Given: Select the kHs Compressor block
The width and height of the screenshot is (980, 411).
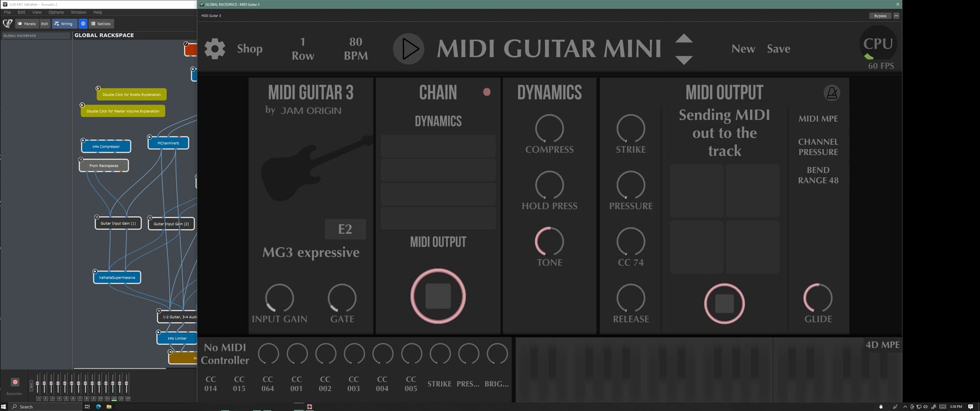Looking at the screenshot, I should (106, 147).
